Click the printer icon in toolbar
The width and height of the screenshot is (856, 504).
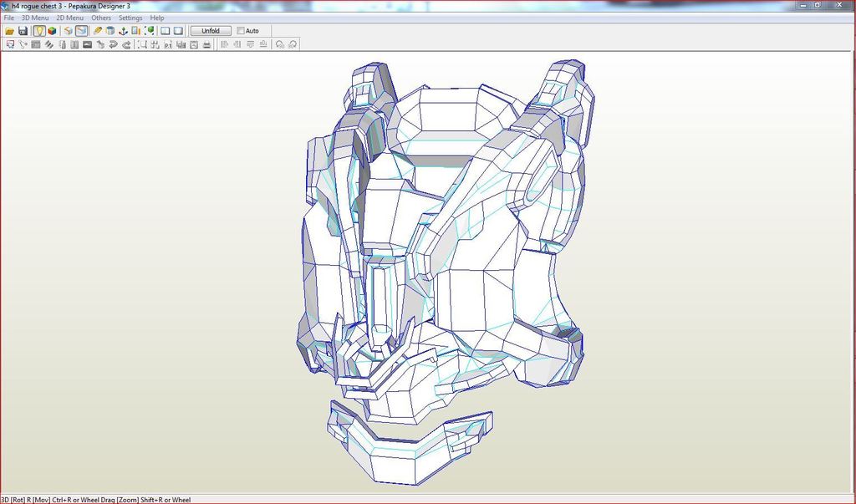coord(206,44)
